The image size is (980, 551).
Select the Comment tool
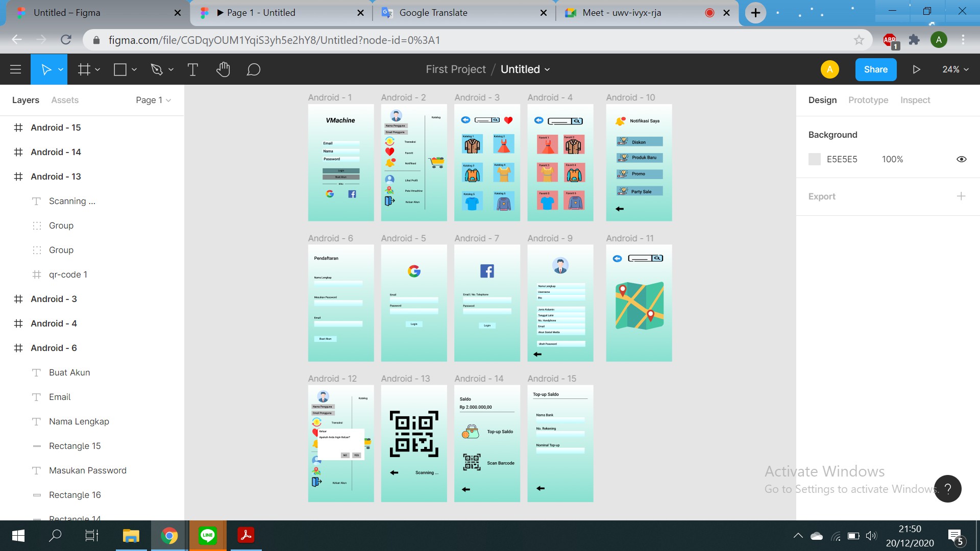point(253,69)
